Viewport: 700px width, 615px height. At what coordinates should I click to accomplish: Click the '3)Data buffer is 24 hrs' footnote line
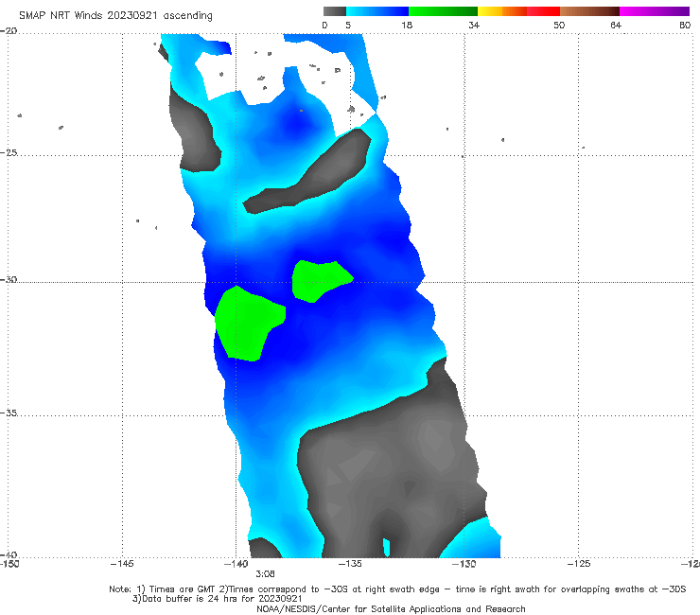click(217, 599)
